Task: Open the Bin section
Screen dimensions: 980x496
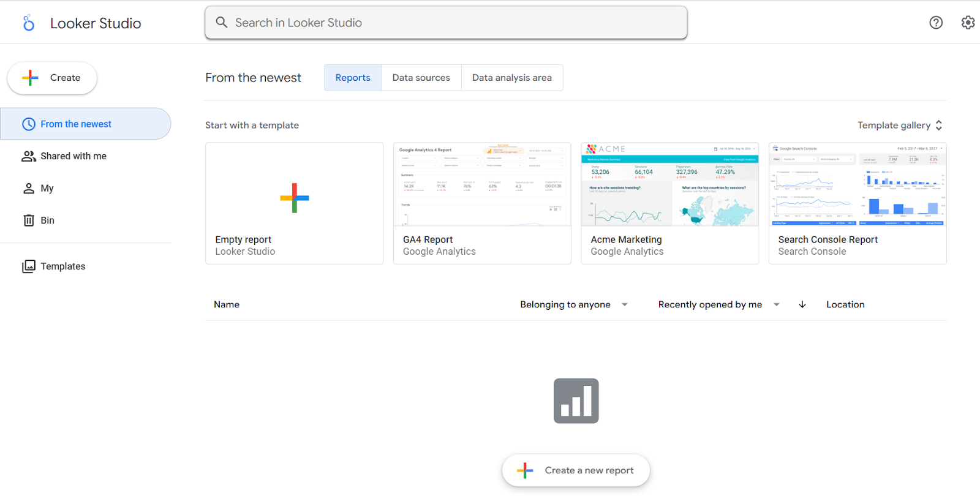Action: coord(86,220)
